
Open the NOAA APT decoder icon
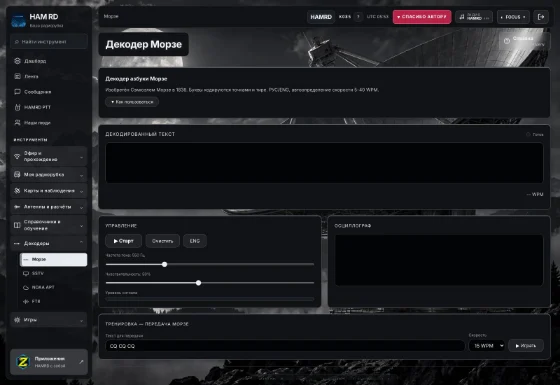tap(26, 287)
